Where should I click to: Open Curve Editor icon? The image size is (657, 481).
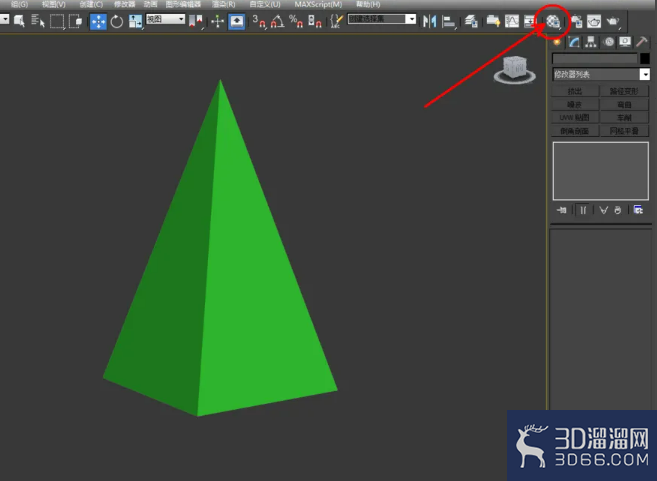coord(512,21)
